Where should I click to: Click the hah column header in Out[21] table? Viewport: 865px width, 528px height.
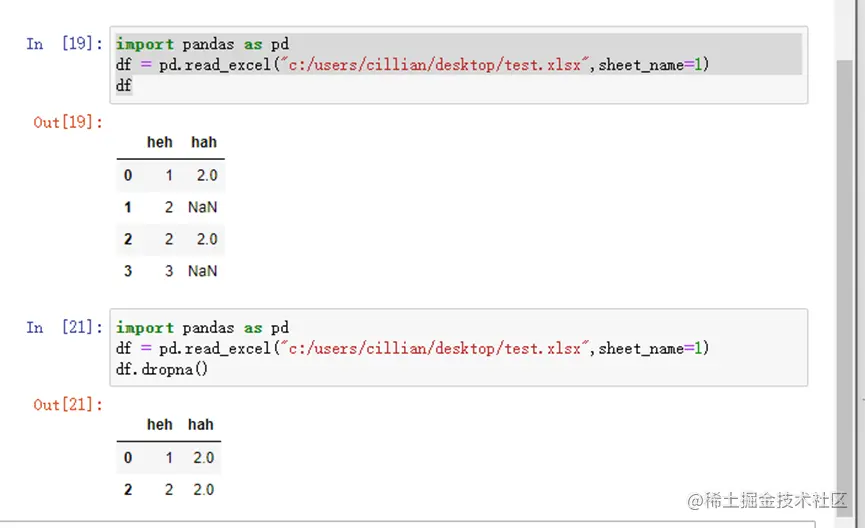click(x=201, y=425)
